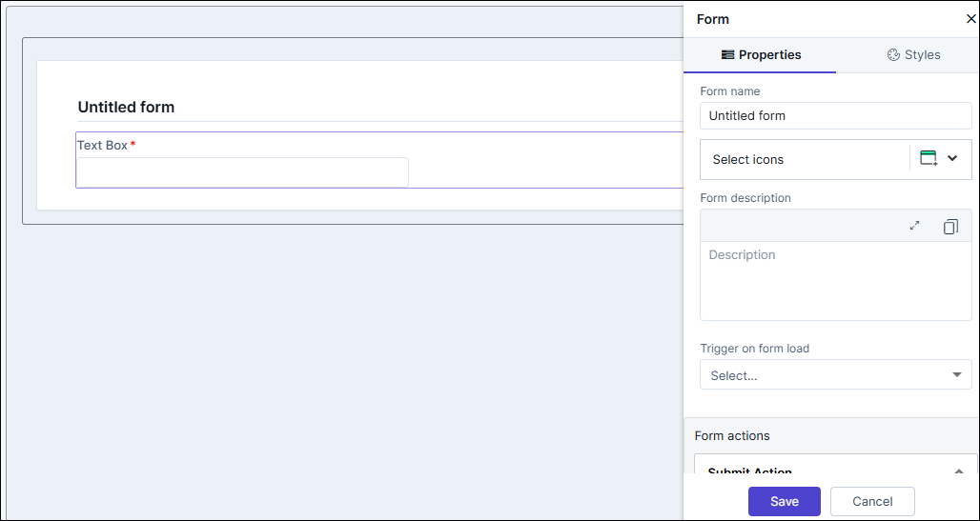Save the form properties
The width and height of the screenshot is (980, 521).
click(x=785, y=501)
